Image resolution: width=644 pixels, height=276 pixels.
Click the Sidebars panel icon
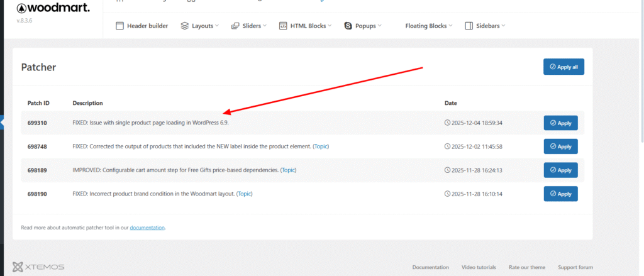[x=469, y=26]
